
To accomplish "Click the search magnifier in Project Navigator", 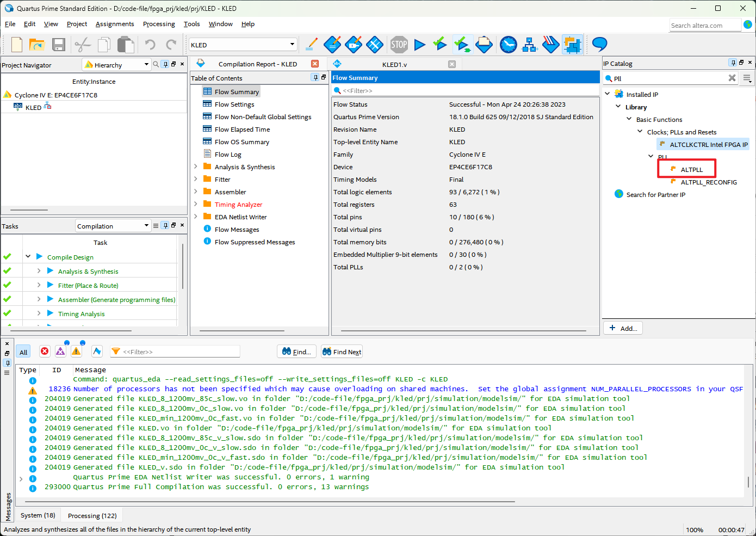I will [156, 64].
